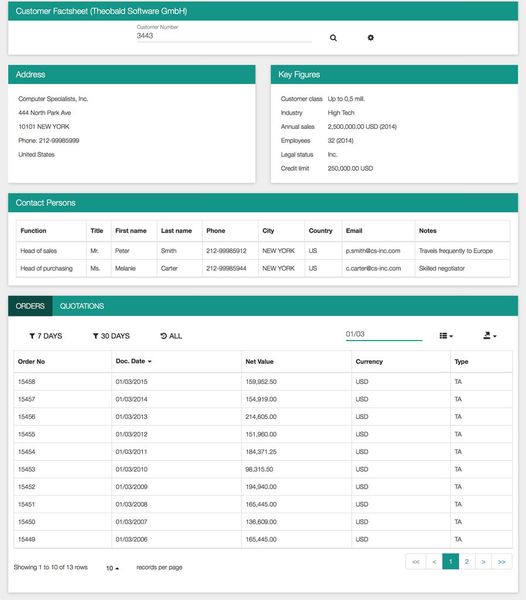The height and width of the screenshot is (600, 526).
Task: Switch to the ORDERS tab
Action: 30,306
